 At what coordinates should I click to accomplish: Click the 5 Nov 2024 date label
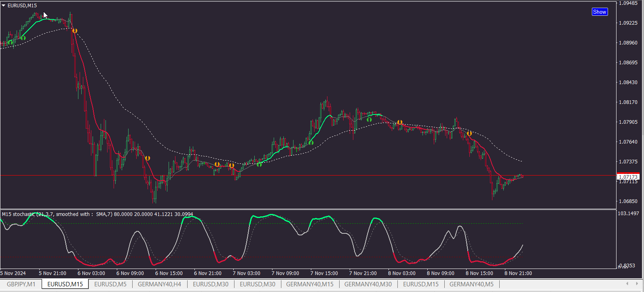[x=13, y=273]
